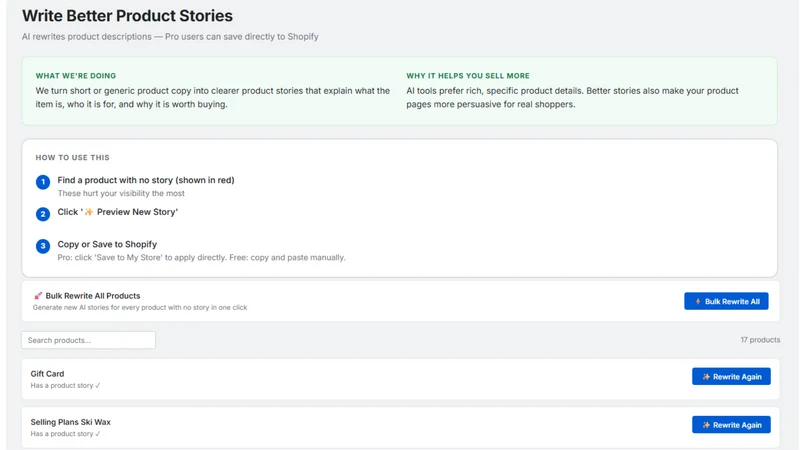Click 'Bulk Rewrite All Products' title text

(x=93, y=296)
